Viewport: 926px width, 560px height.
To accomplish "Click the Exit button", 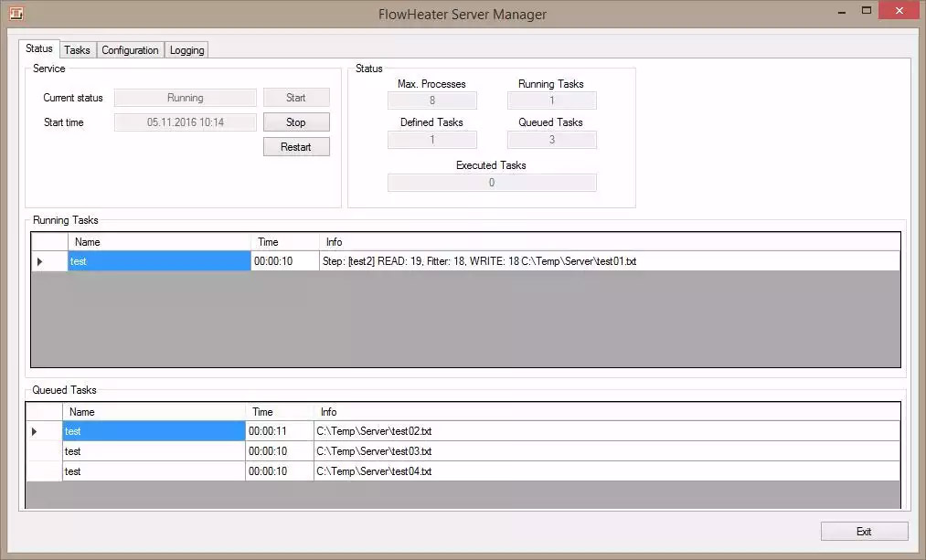I will click(x=864, y=531).
